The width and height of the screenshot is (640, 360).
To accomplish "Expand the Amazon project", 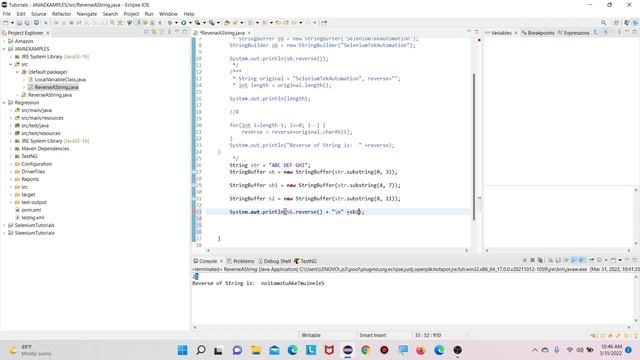I will [x=4, y=41].
